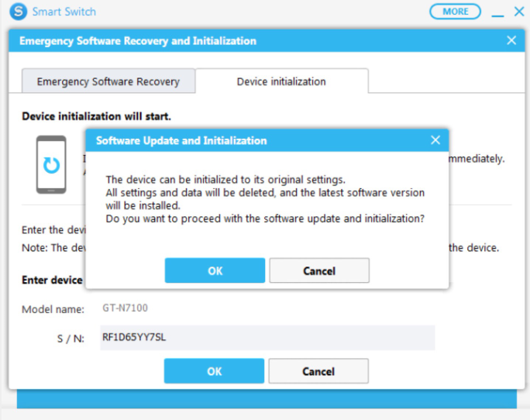Click Cancel below the serial number field
Viewport: 530px width, 420px height.
(318, 371)
